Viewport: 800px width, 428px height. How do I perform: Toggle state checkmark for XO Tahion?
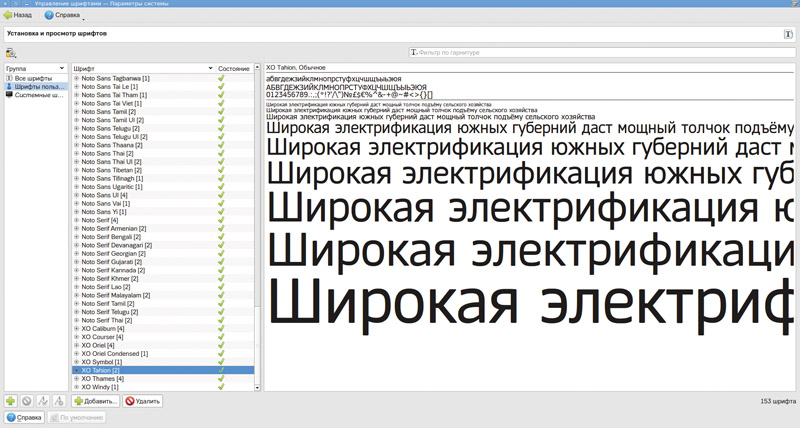click(221, 370)
